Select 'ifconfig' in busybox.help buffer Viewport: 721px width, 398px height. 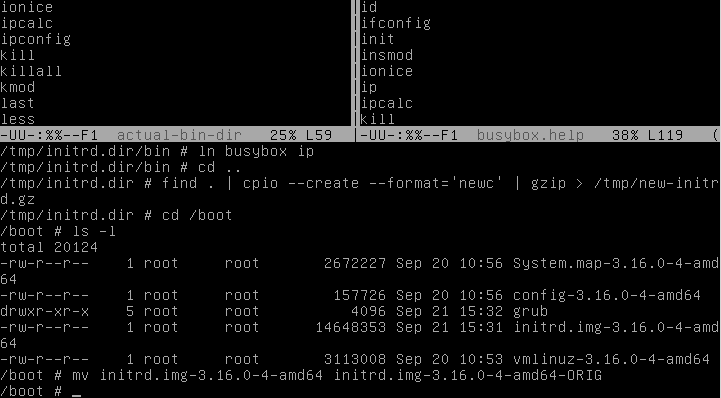point(396,23)
